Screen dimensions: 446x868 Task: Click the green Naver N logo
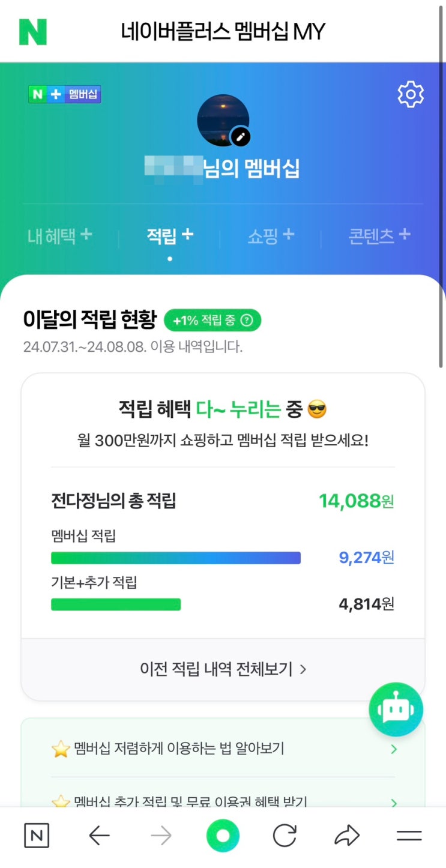click(33, 32)
